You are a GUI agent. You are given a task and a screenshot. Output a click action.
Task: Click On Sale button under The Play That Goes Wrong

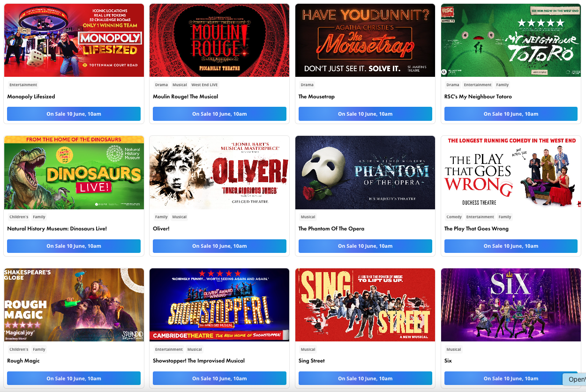pos(511,246)
